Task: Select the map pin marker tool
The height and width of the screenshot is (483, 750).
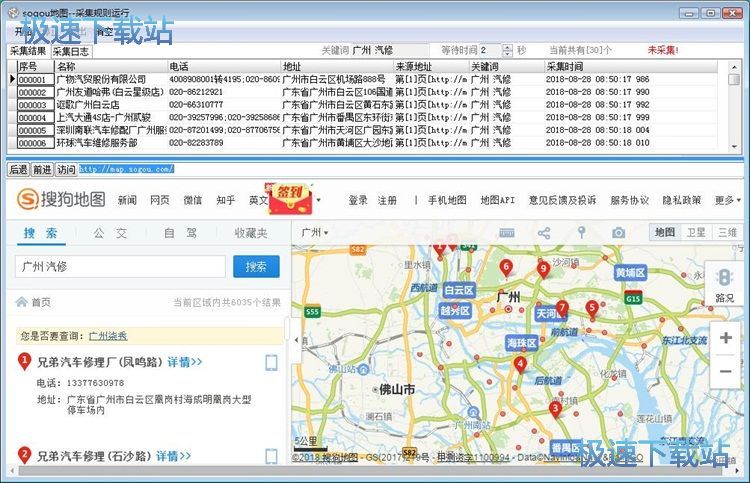Action: tap(581, 233)
